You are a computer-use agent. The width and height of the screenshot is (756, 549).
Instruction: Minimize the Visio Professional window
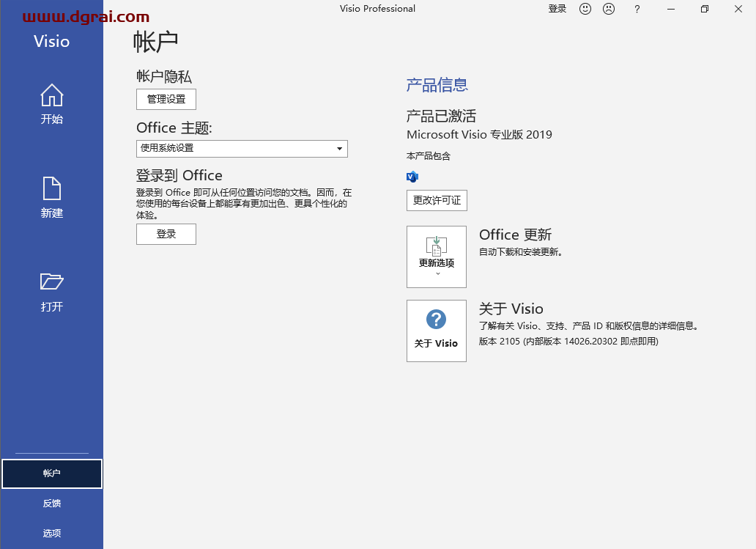point(671,9)
